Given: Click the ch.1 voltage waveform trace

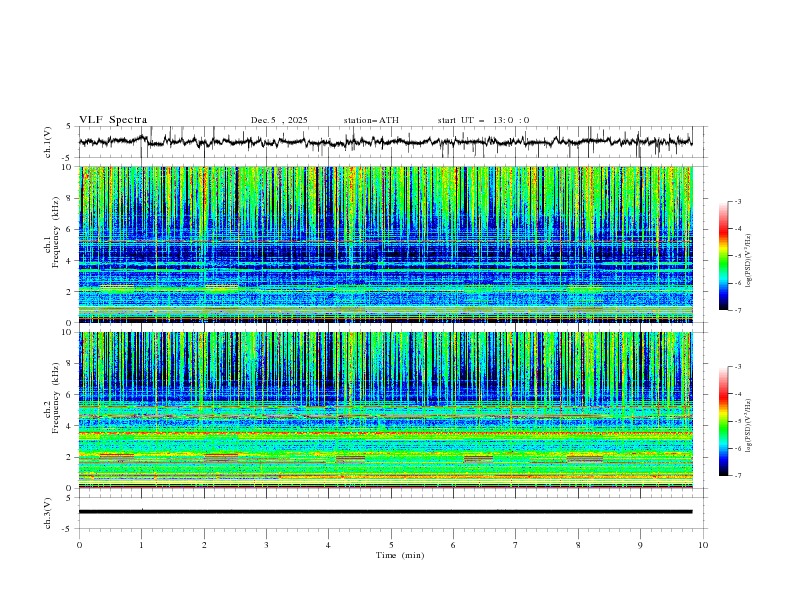Looking at the screenshot, I should [385, 142].
